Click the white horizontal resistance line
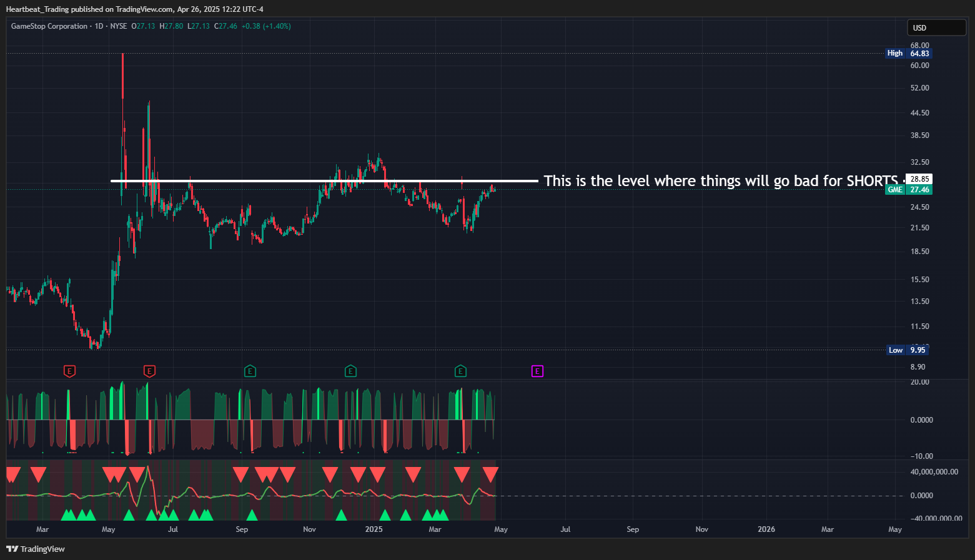The height and width of the screenshot is (560, 975). tap(324, 181)
